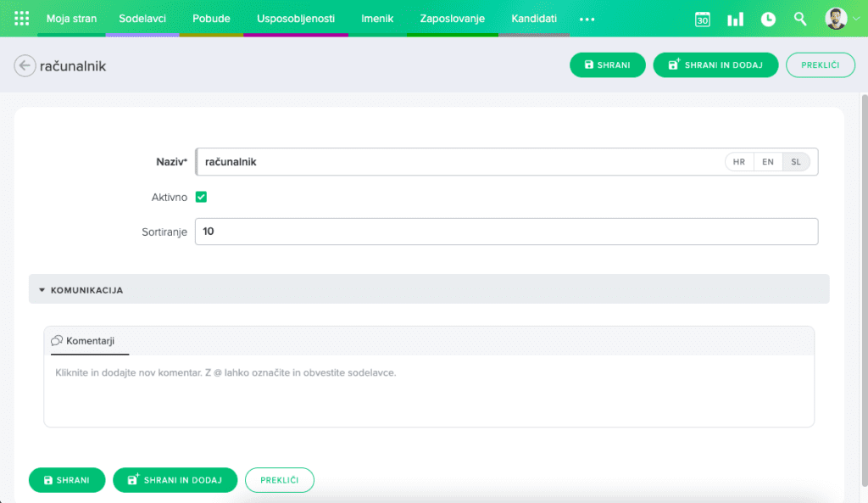Go to the Zaposlovanje menu tab
Image resolution: width=868 pixels, height=503 pixels.
pyautogui.click(x=452, y=19)
